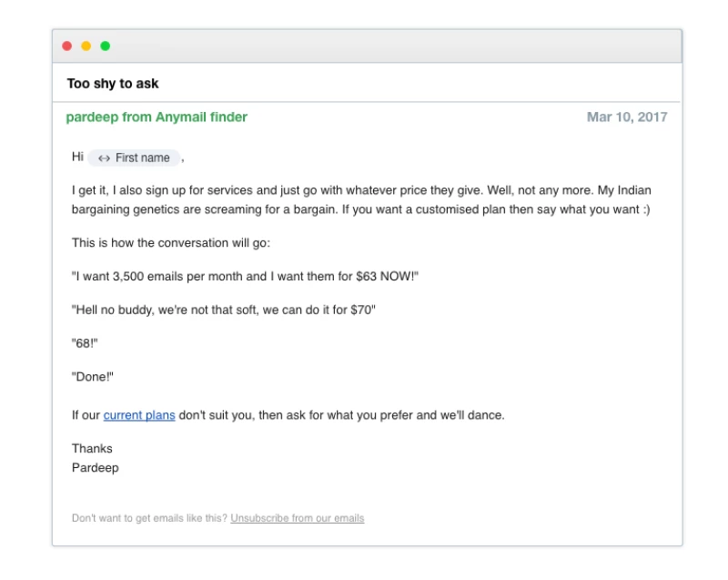Click the "Hi" greeting text
The width and height of the screenshot is (728, 580).
77,158
